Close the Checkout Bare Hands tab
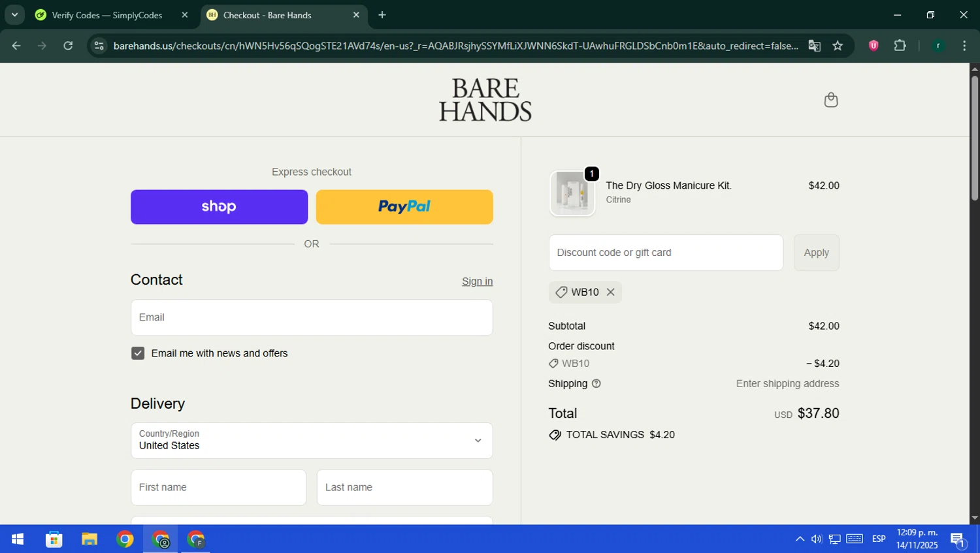This screenshot has width=980, height=553. (356, 15)
